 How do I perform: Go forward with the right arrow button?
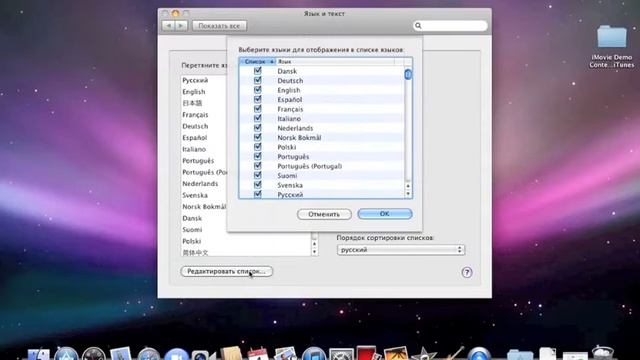[x=181, y=26]
